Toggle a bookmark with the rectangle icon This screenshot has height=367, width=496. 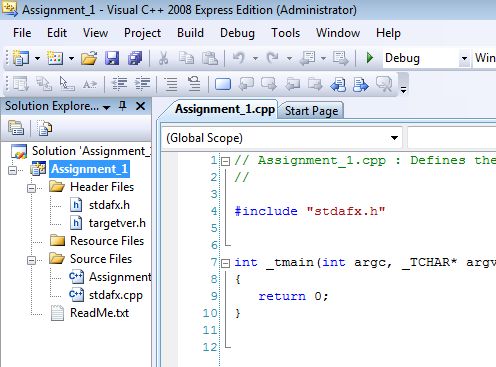click(223, 84)
